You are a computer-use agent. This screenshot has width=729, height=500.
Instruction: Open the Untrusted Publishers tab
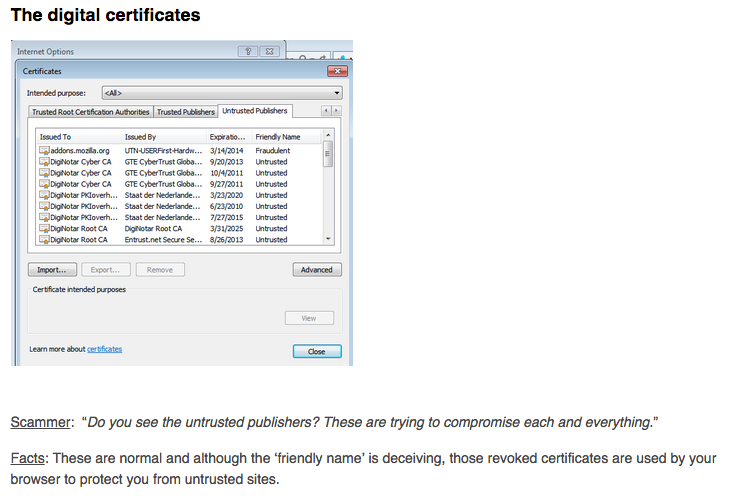pos(255,111)
